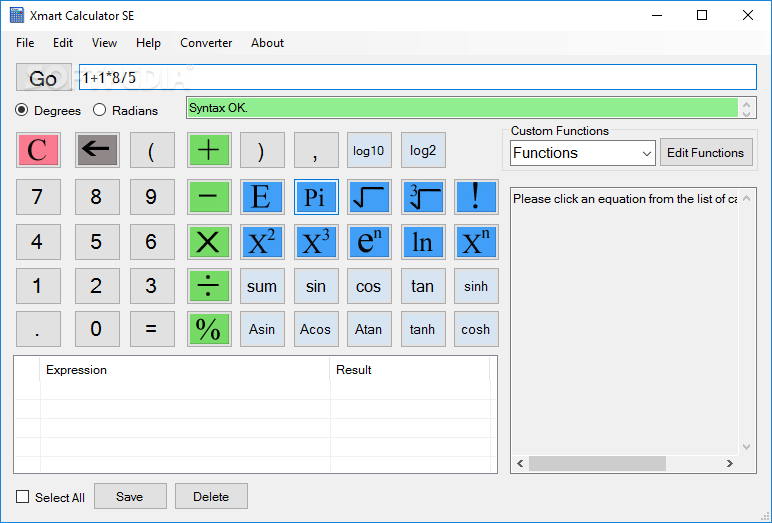Click the left arrow of equation panel scrollbar
772x523 pixels.
[520, 463]
